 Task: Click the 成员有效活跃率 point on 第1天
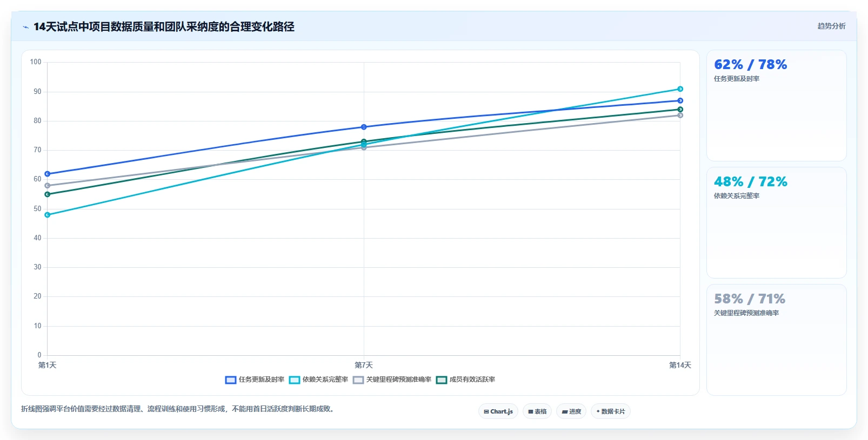[48, 194]
